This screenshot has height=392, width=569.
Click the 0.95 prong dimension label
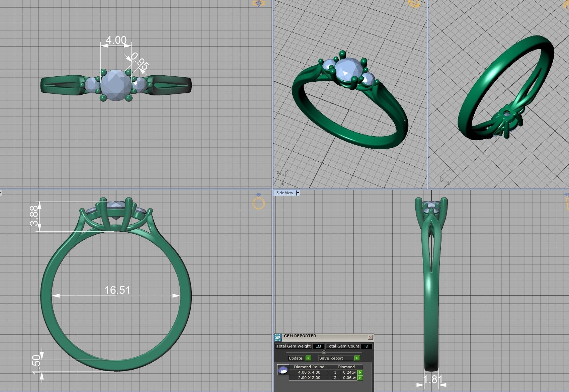(140, 62)
